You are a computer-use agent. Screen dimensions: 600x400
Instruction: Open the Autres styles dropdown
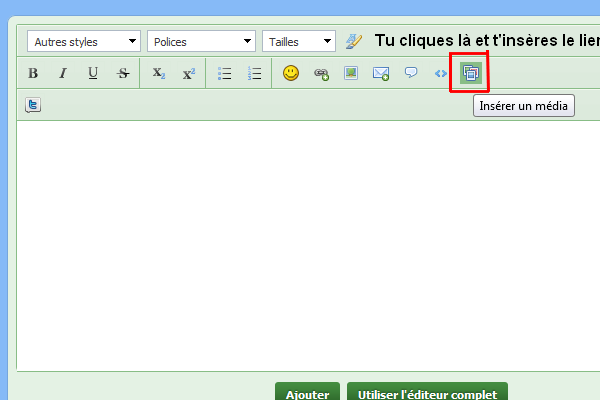[84, 42]
